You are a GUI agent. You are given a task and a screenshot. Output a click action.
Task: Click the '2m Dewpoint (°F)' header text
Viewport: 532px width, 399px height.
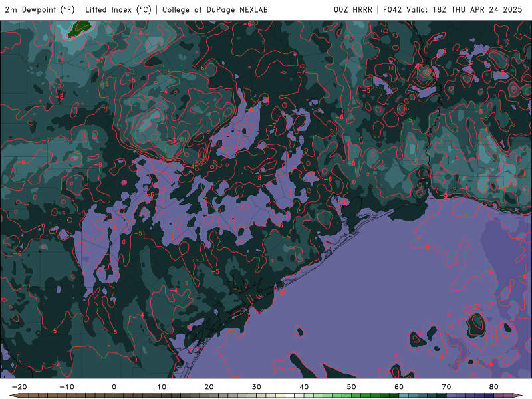point(40,10)
